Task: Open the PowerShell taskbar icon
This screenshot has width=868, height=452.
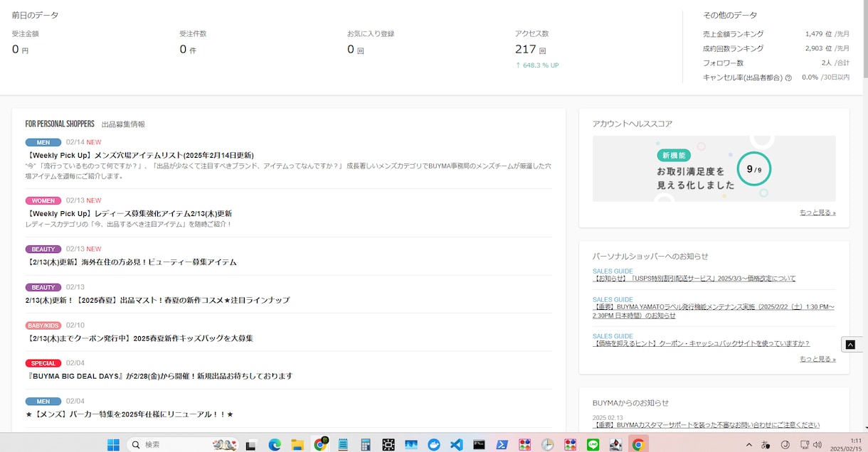Action: [x=502, y=445]
